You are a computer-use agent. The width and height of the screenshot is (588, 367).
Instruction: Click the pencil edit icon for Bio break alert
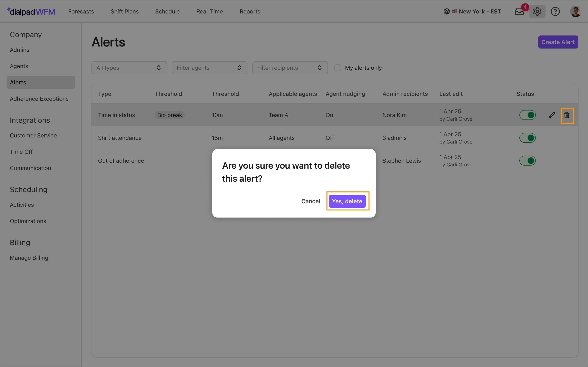[x=552, y=115]
